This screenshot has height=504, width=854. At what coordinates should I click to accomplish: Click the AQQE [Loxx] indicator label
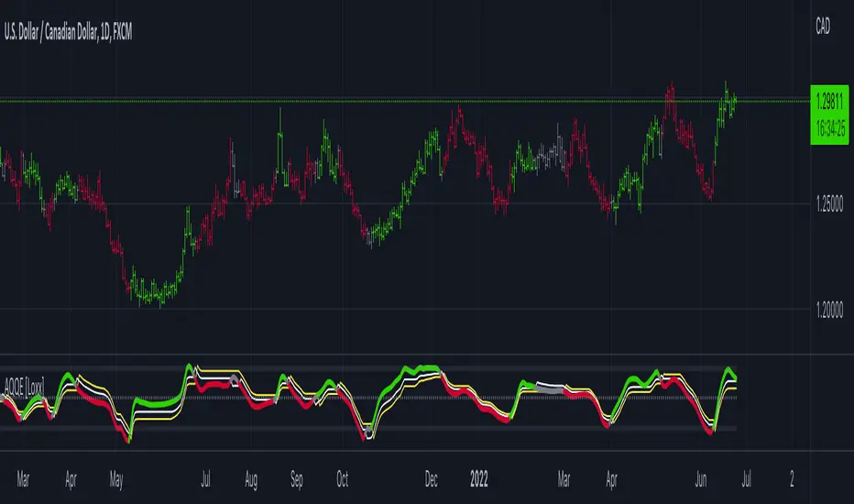point(24,387)
